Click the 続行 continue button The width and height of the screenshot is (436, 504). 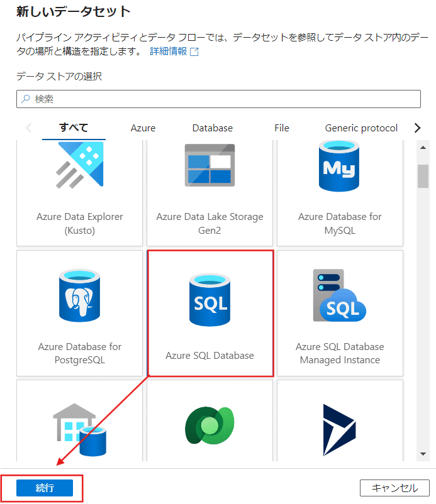[45, 488]
